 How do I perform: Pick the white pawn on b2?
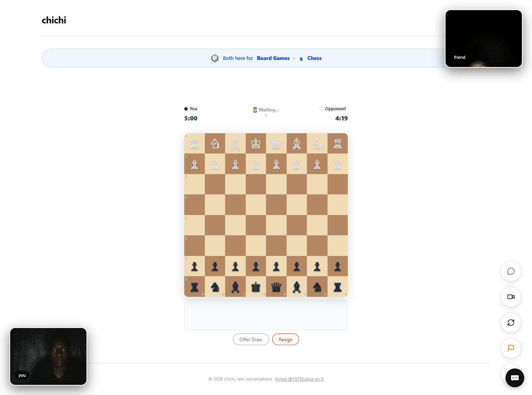(317, 164)
